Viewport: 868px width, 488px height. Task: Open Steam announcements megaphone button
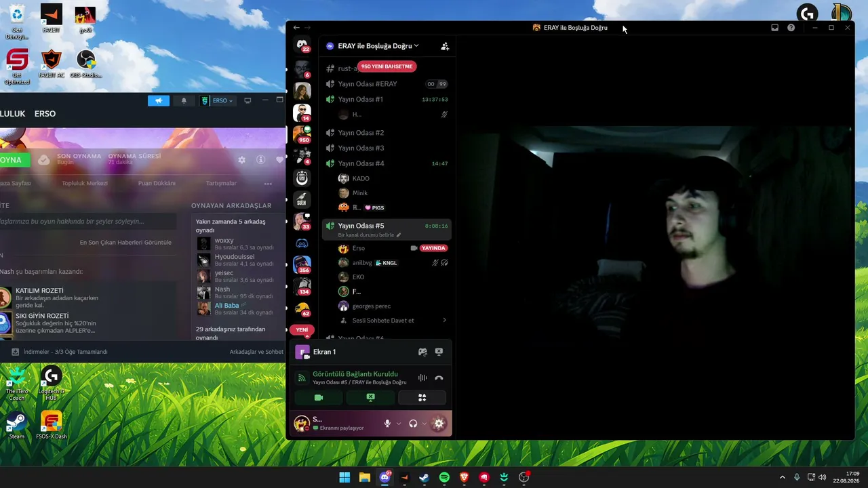pyautogui.click(x=159, y=101)
